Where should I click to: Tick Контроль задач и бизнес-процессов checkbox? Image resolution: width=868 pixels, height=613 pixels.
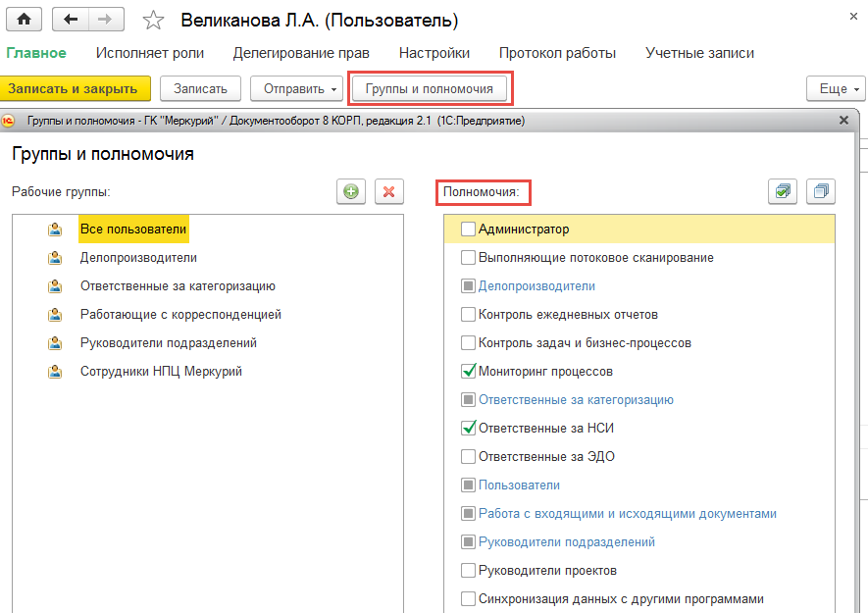coord(468,342)
